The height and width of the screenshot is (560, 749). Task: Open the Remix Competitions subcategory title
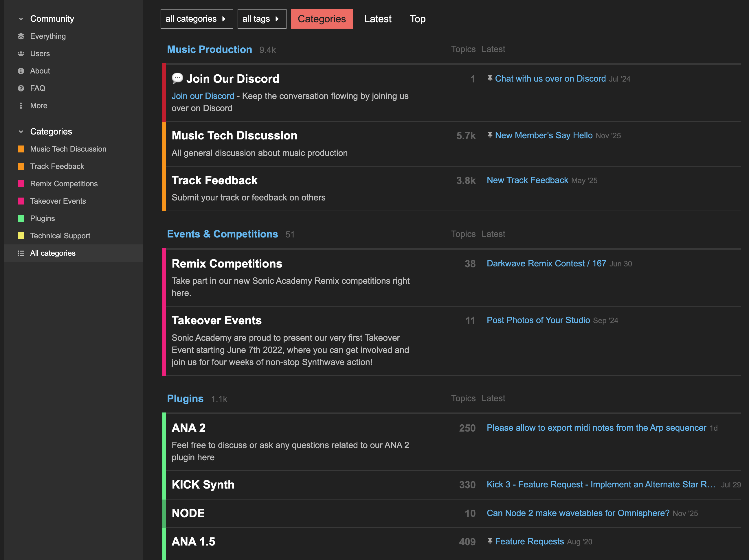(227, 264)
